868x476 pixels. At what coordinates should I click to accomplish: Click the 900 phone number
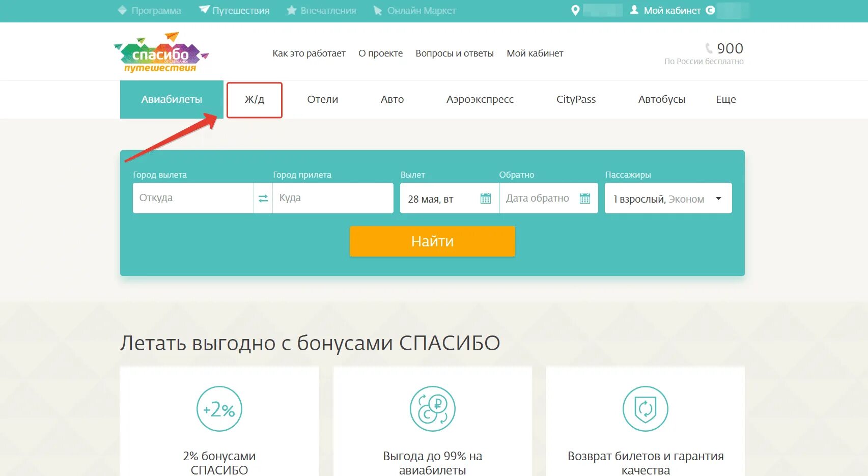pyautogui.click(x=730, y=48)
